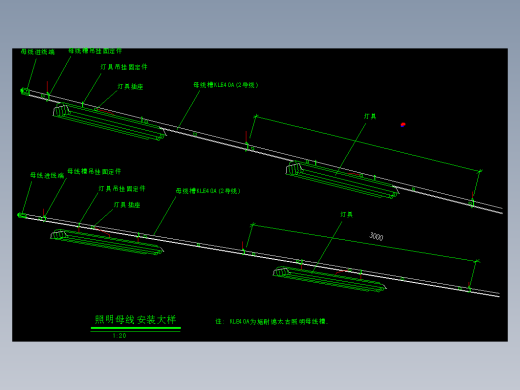Viewport: 520px width, 390px height.
Task: Click the '灯具' label in upper drawing
Action: (x=370, y=116)
